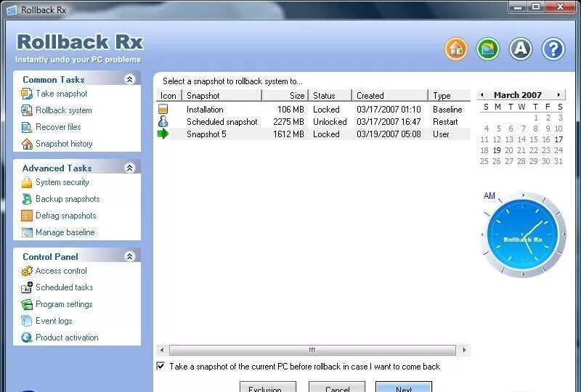The image size is (581, 392).
Task: Sort by the Size column header
Action: (x=285, y=96)
